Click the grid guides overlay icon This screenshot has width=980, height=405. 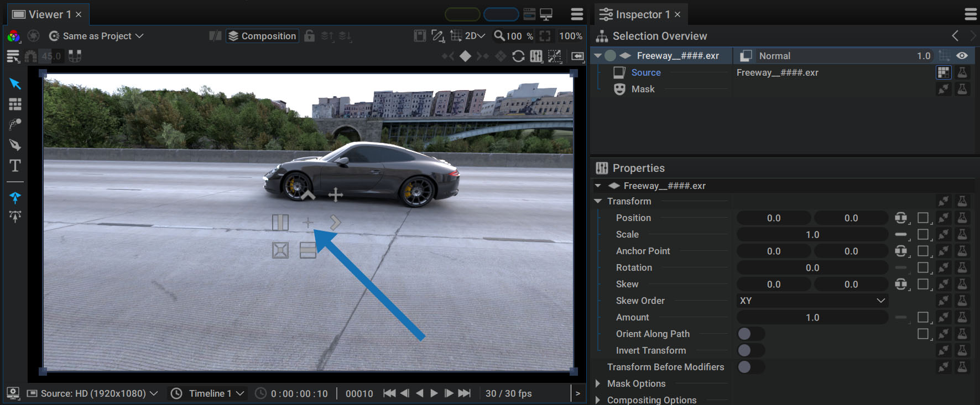click(456, 36)
